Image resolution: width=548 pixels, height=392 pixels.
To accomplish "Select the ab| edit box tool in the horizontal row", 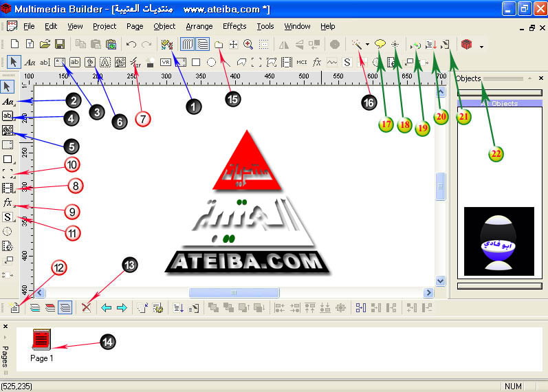I will pyautogui.click(x=45, y=63).
